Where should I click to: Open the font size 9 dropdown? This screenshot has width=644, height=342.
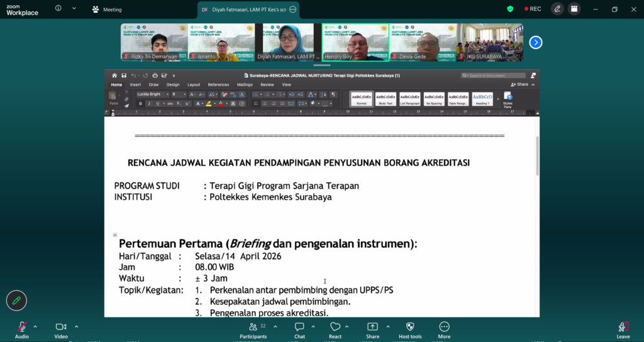185,94
